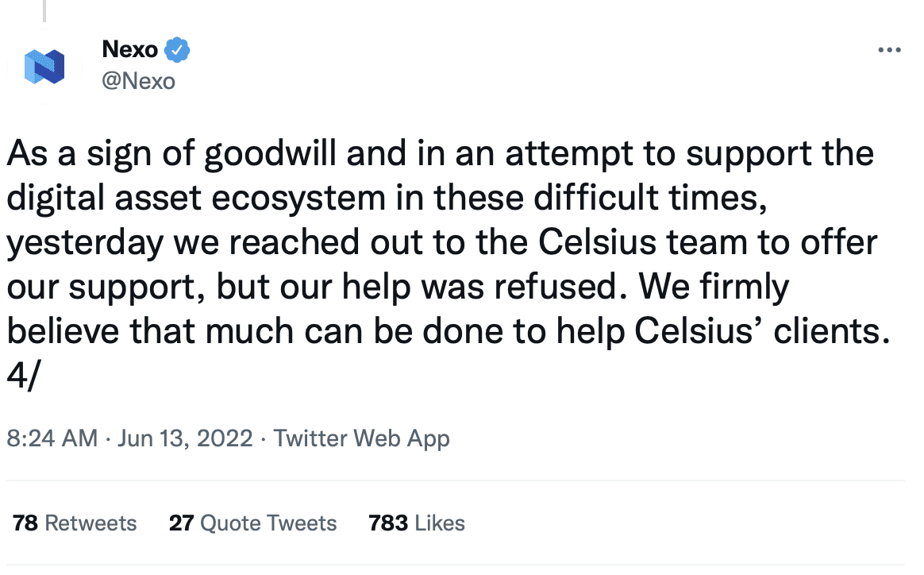This screenshot has height=575, width=924.
Task: Open the @Nexo handle link
Action: pos(138,81)
